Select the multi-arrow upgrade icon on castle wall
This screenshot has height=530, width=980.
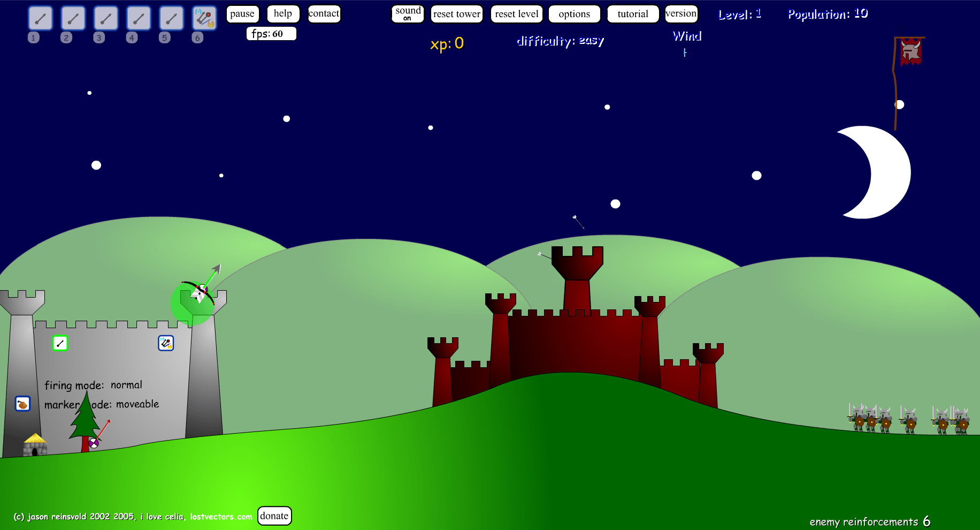tap(166, 343)
